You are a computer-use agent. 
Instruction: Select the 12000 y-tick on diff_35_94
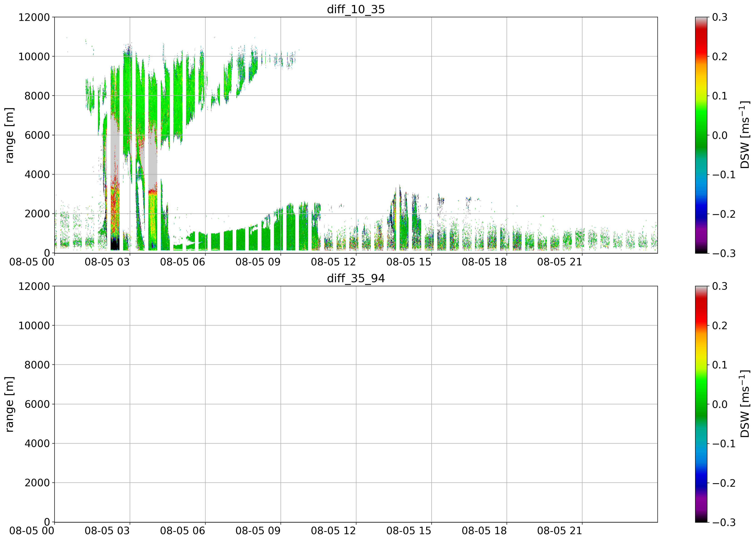34,286
